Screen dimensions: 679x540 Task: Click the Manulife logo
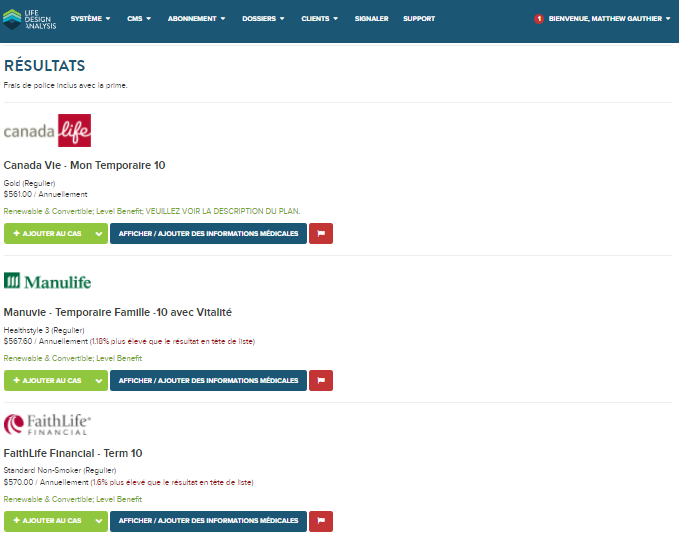pos(48,281)
